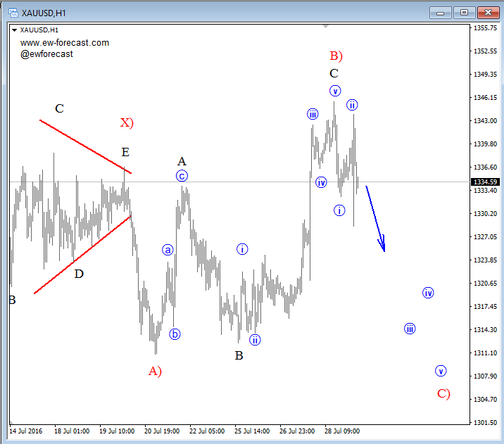Image resolution: width=504 pixels, height=444 pixels.
Task: Minimize the XAUUSD,H1 chart window
Action: 441,12
